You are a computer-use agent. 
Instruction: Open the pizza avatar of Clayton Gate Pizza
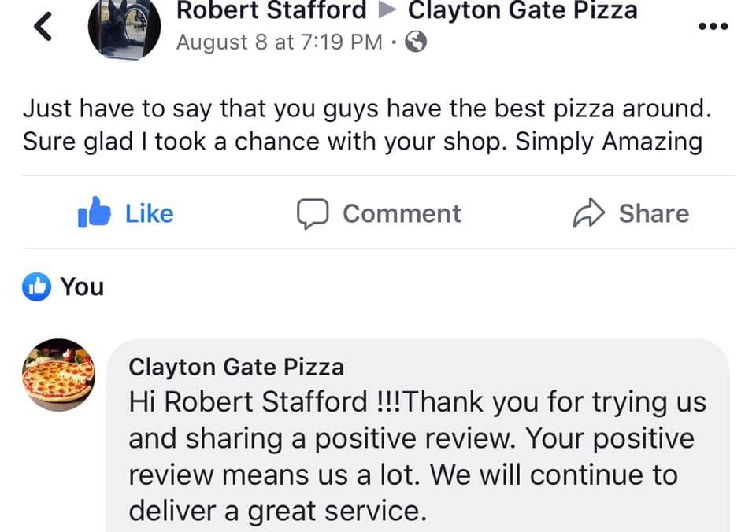[x=58, y=375]
